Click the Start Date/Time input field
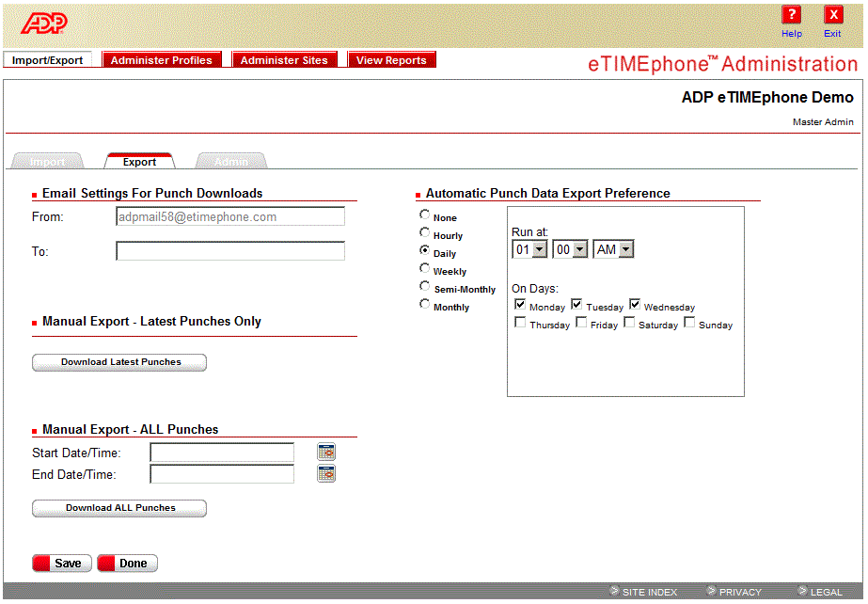This screenshot has width=868, height=604. point(222,453)
